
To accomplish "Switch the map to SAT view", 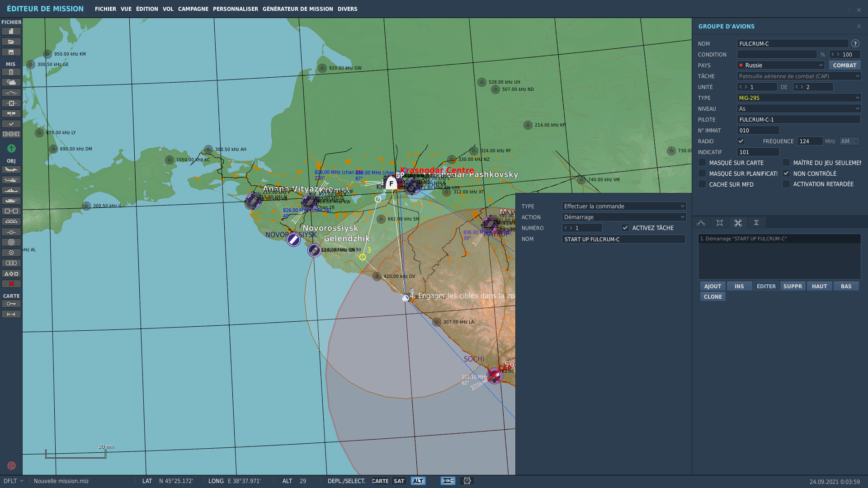I will (x=399, y=481).
